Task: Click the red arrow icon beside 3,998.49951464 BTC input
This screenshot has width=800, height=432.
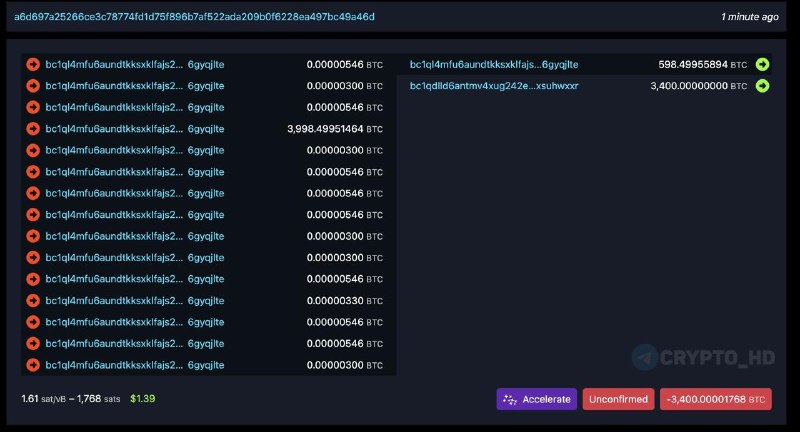Action: click(x=33, y=129)
